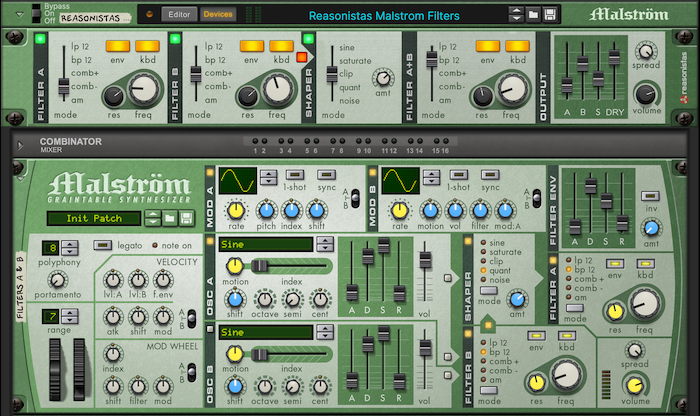Screen dimensions: 700x416
Task: Toggle Filter A env button on Combinator
Action: (x=118, y=46)
